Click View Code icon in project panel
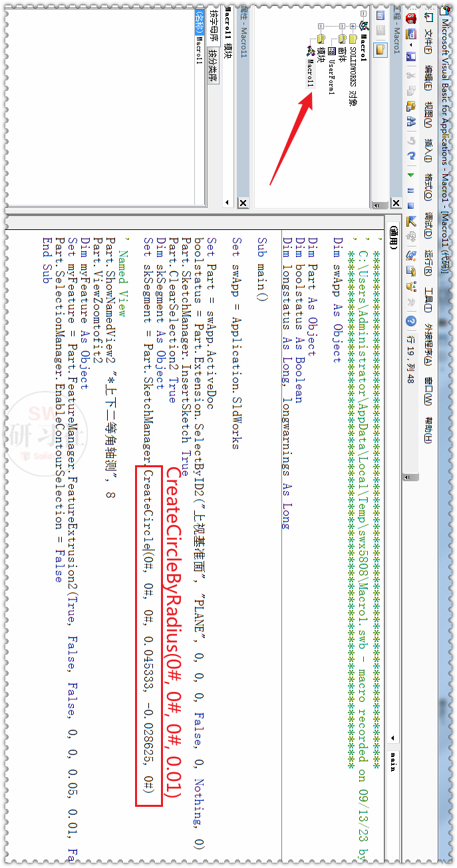 (380, 15)
